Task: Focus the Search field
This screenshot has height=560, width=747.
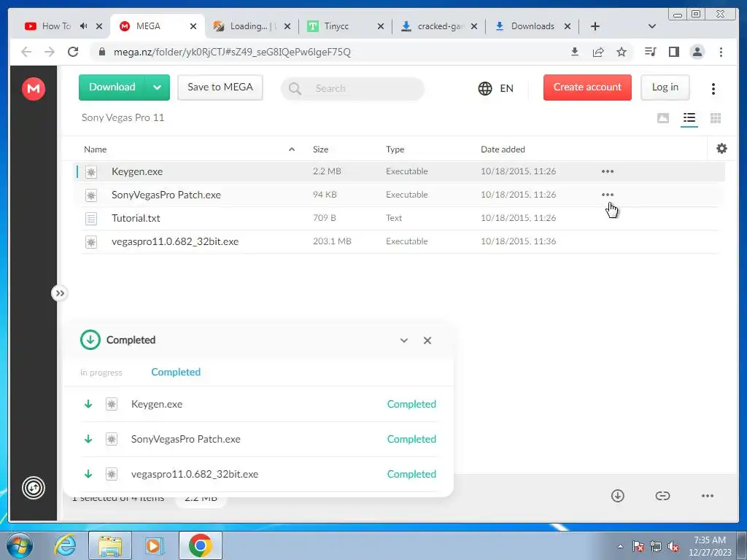Action: pyautogui.click(x=352, y=88)
